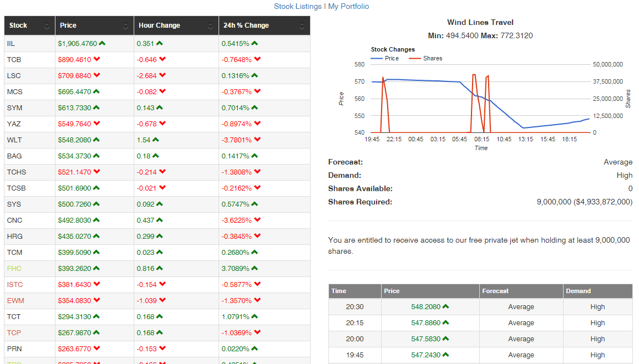639x364 pixels.
Task: Sort table by Stock column arrows
Action: (x=47, y=25)
